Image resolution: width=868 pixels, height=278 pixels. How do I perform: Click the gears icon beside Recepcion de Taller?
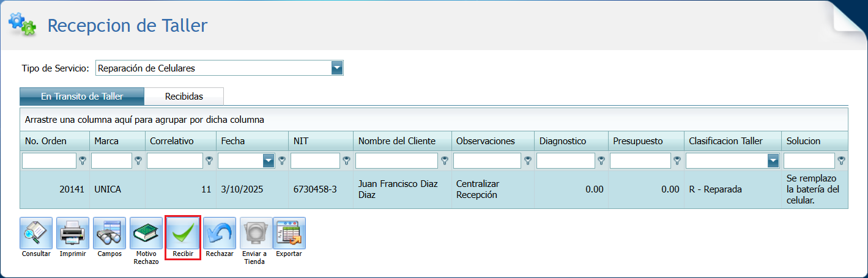click(22, 24)
